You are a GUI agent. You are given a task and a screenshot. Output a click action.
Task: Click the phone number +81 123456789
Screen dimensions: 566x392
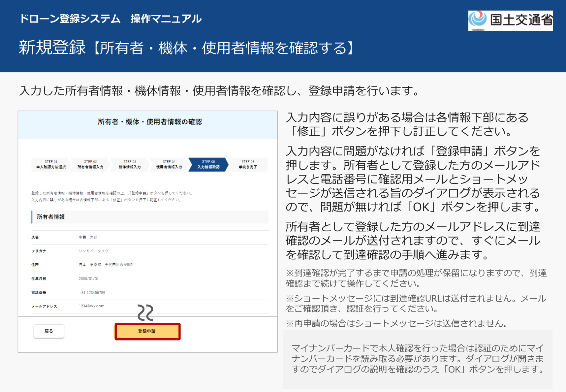point(92,293)
